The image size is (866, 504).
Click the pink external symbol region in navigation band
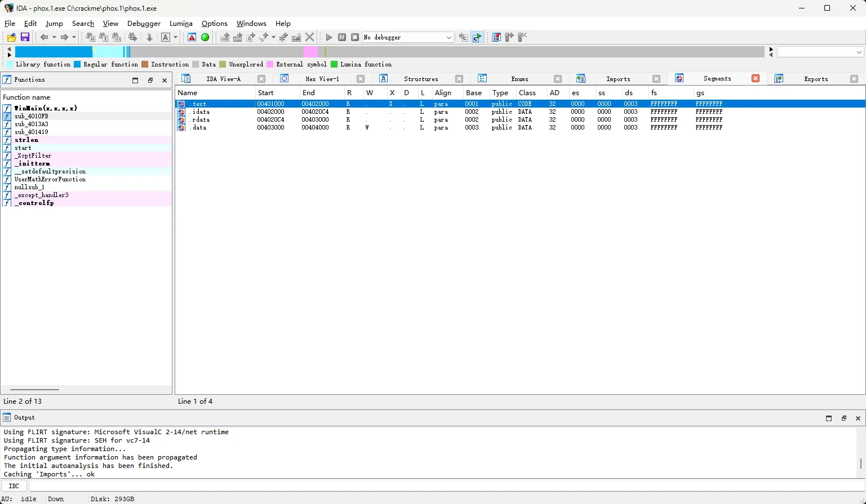coord(310,52)
